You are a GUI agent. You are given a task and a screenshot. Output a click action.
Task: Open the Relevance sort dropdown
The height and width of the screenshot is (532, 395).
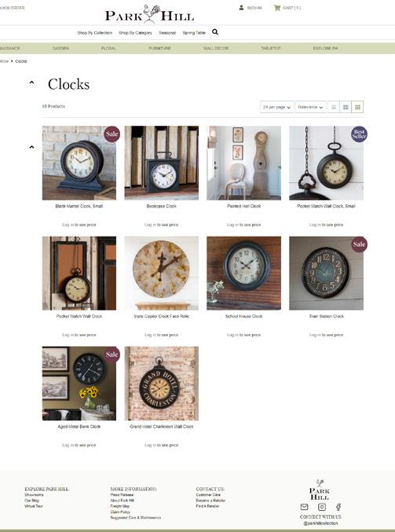coord(310,107)
